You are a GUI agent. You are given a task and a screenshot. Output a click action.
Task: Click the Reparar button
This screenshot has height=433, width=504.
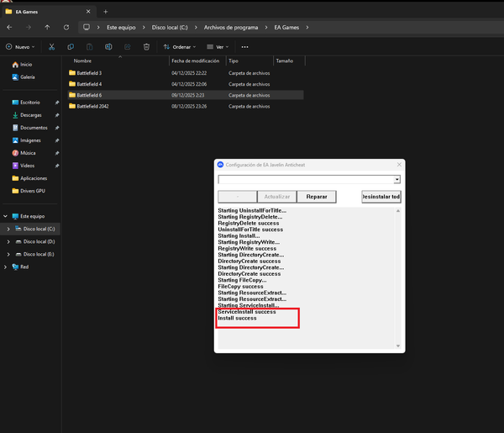tap(317, 197)
